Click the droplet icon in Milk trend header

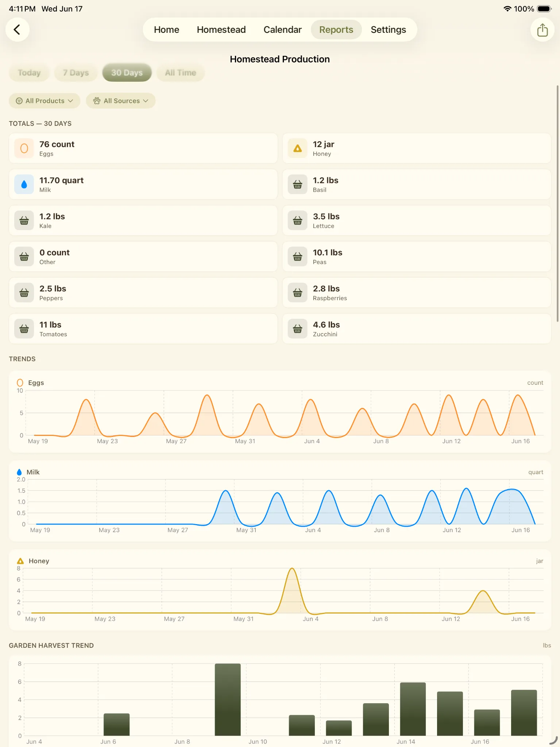click(19, 472)
